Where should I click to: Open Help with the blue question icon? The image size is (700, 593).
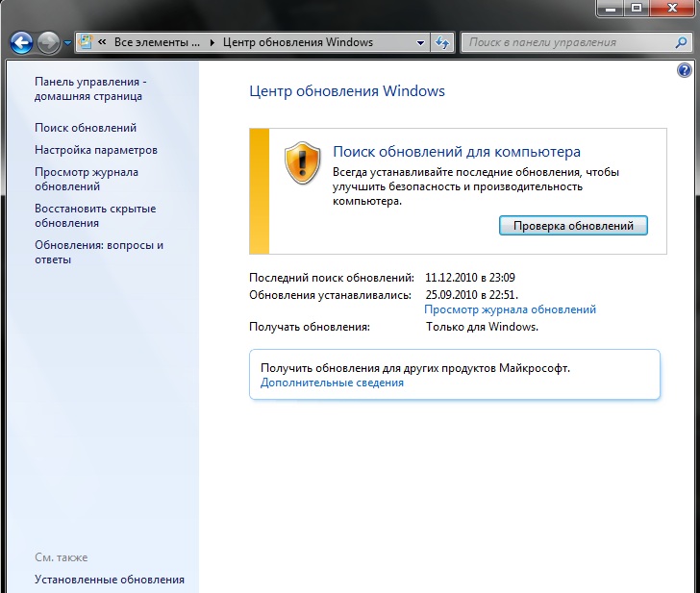click(x=684, y=70)
